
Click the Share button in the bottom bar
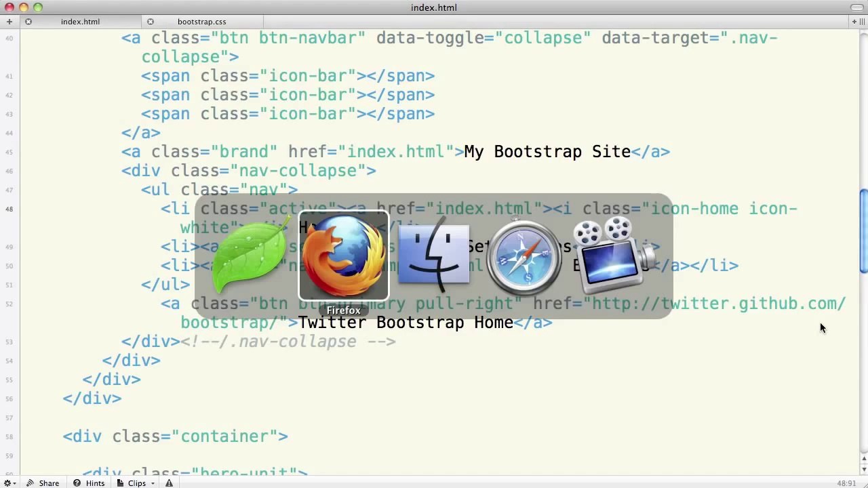[43, 483]
